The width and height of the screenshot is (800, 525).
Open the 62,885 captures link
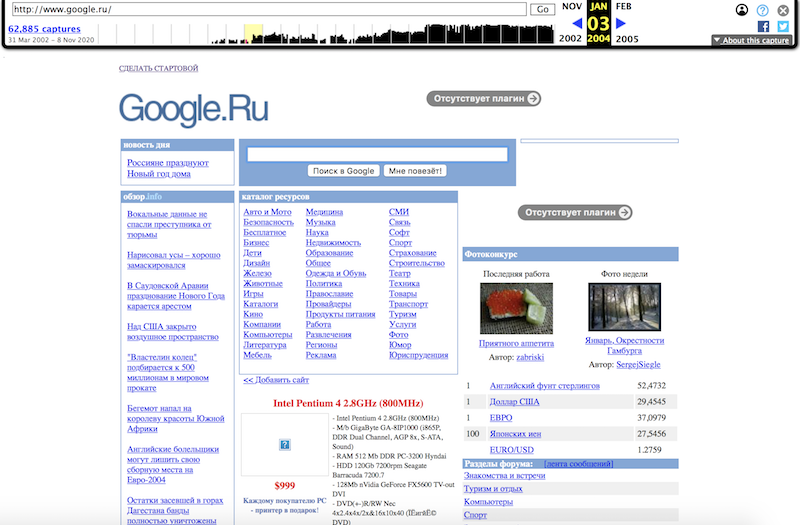44,29
